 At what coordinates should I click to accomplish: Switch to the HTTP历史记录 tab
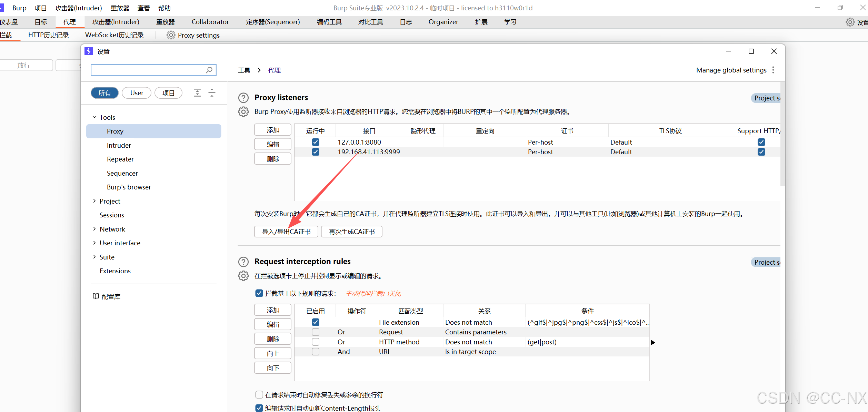click(48, 35)
